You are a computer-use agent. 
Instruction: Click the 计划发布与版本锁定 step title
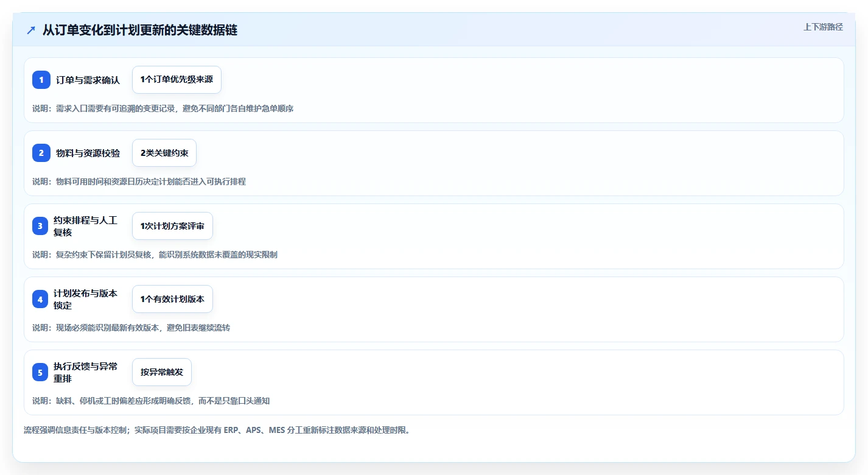[85, 299]
